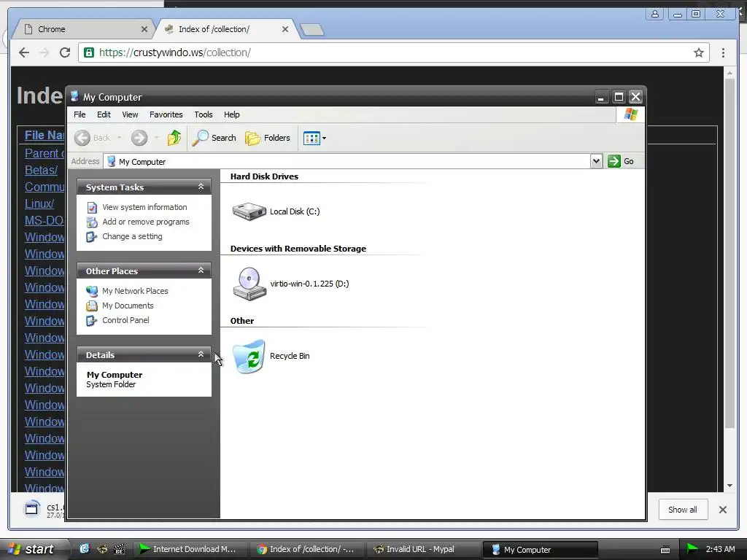
Task: Switch to the Chrome tab
Action: 83,29
